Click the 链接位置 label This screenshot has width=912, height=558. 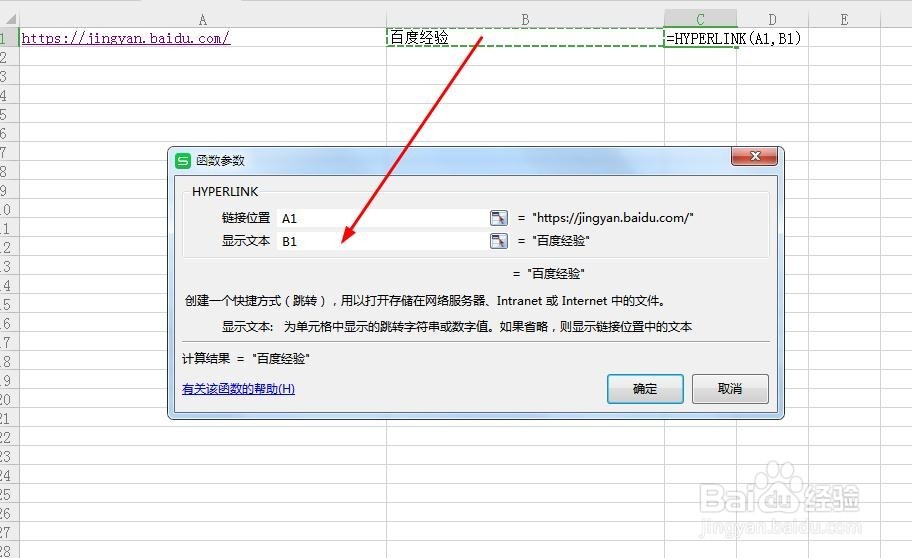coord(245,218)
